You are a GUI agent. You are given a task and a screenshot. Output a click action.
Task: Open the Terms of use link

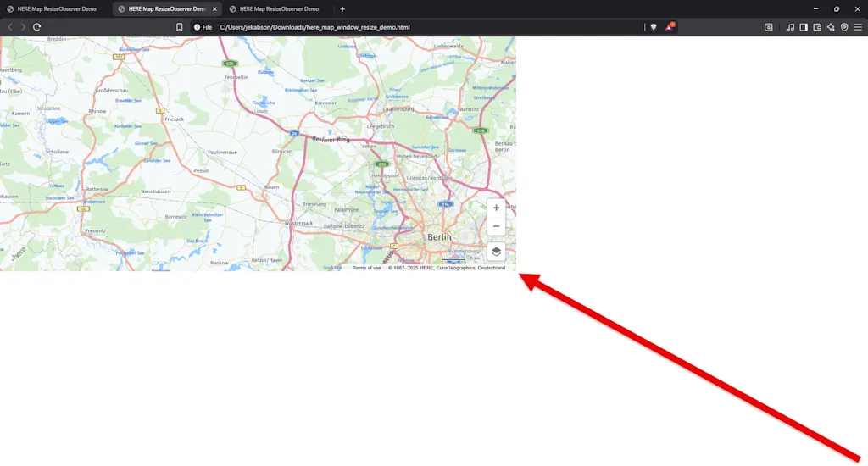[x=367, y=268]
